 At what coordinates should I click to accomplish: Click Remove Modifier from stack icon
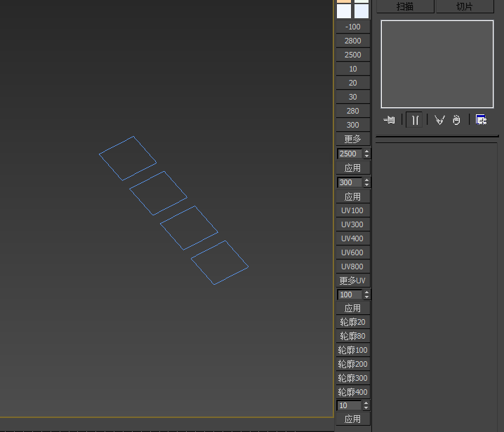pos(456,120)
